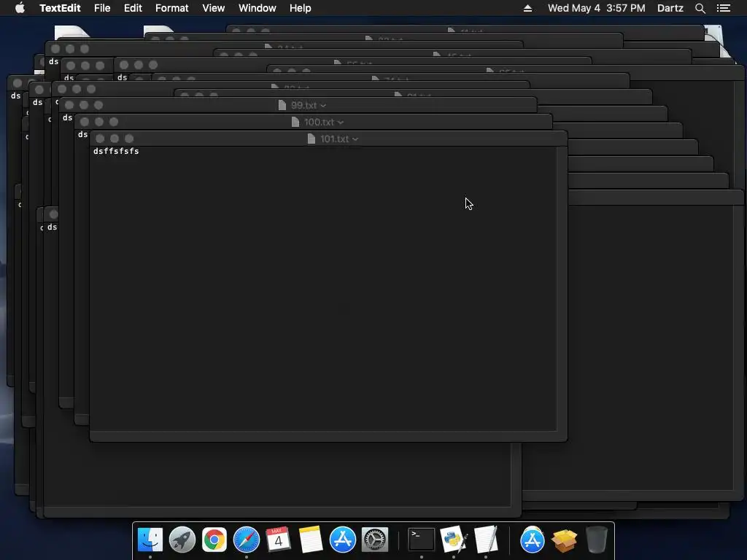Click the TextEdit icon in the Dock
747x560 pixels.
point(486,540)
